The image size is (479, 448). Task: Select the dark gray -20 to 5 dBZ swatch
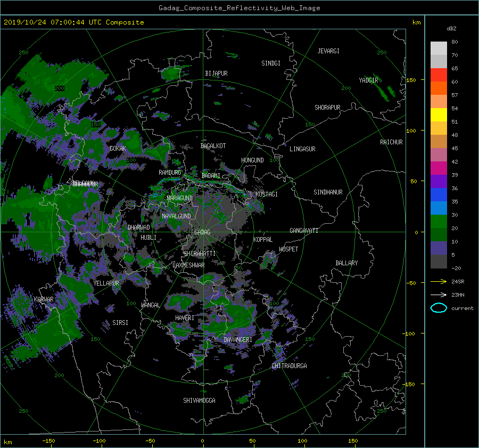pos(439,262)
